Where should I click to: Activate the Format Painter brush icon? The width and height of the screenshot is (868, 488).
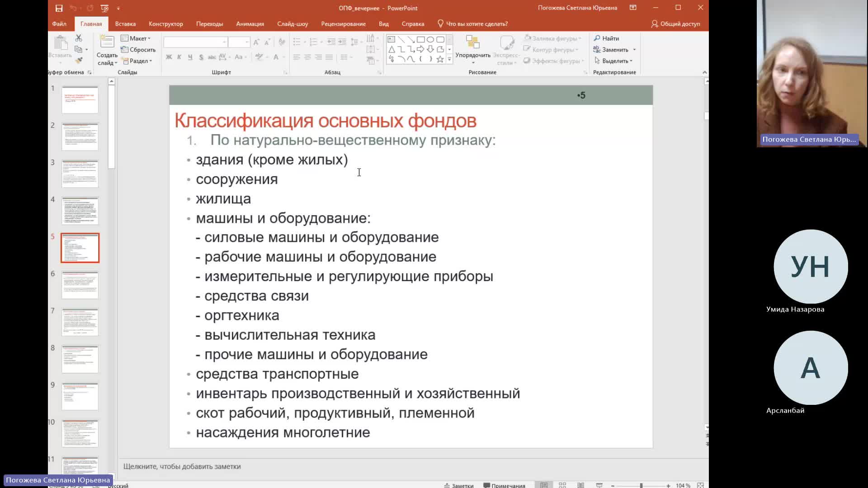[x=79, y=60]
